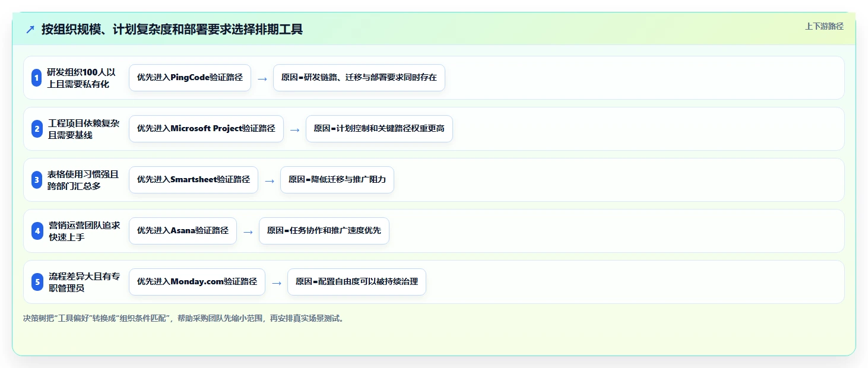Click reason 任务协作和推广速度优先

point(324,231)
